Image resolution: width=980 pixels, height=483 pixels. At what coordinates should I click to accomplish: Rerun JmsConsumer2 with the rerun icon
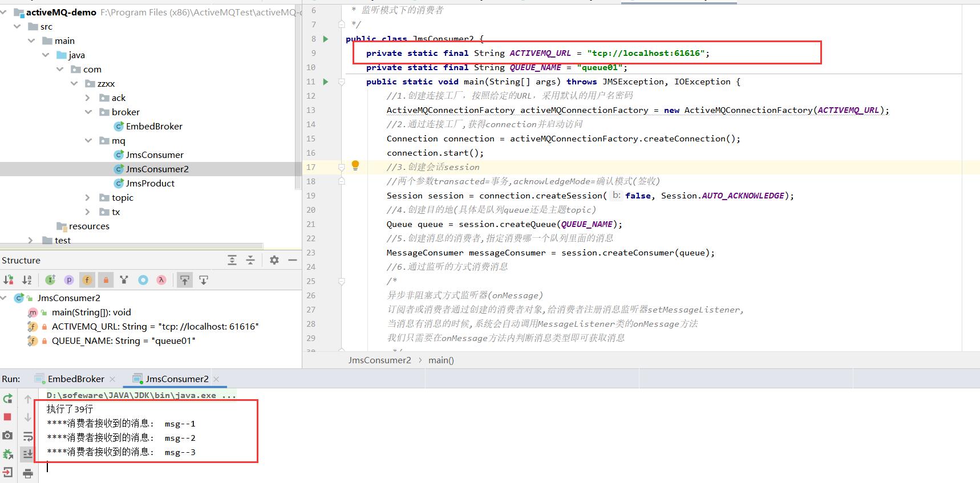coord(7,399)
